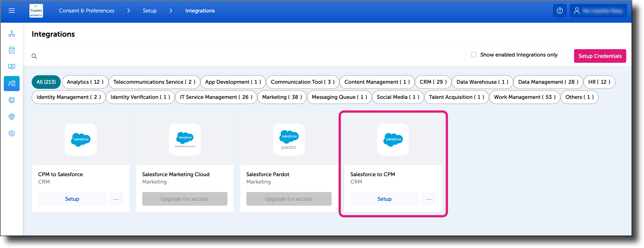Click the Salesforce Pardot logo thumbnail

point(289,140)
